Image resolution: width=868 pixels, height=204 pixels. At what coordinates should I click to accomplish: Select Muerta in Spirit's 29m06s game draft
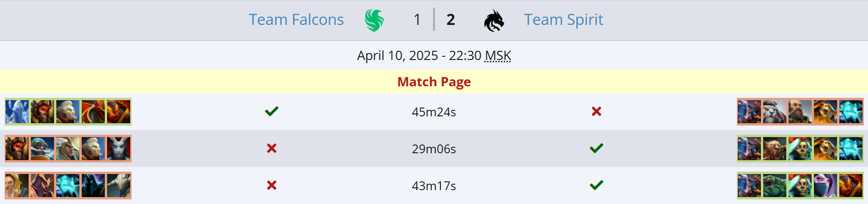(800, 149)
